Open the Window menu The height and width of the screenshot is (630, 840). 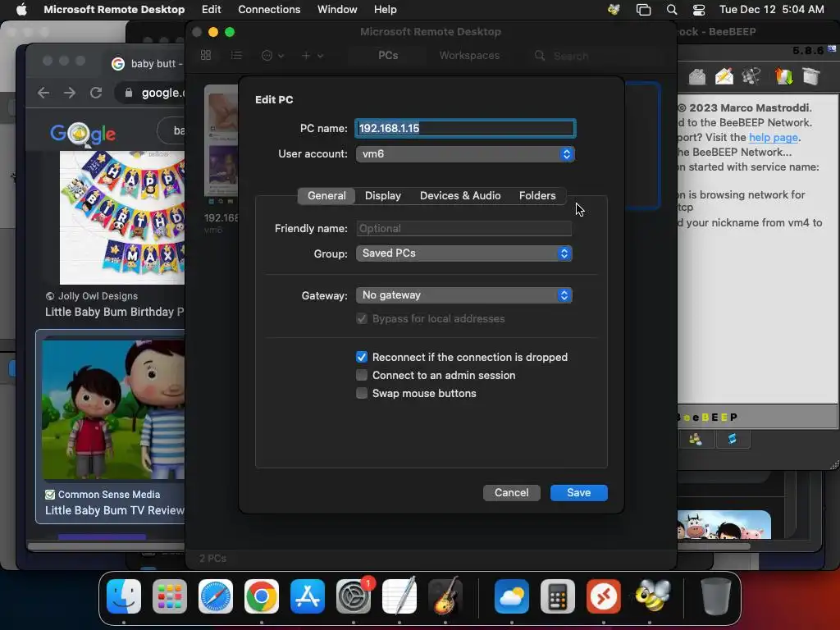click(337, 10)
